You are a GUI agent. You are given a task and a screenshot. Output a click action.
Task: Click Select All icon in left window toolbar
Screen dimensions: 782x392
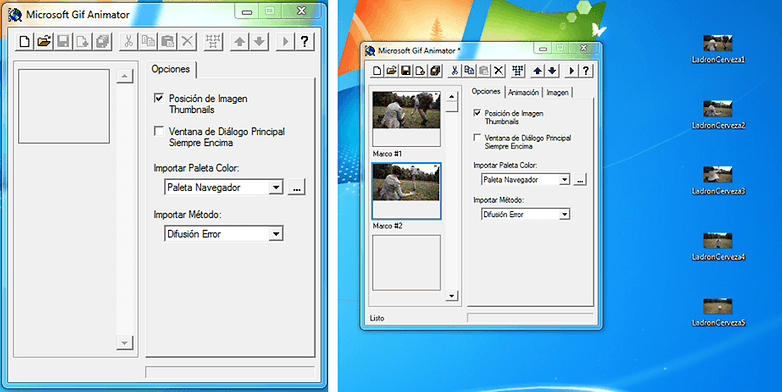[x=213, y=41]
